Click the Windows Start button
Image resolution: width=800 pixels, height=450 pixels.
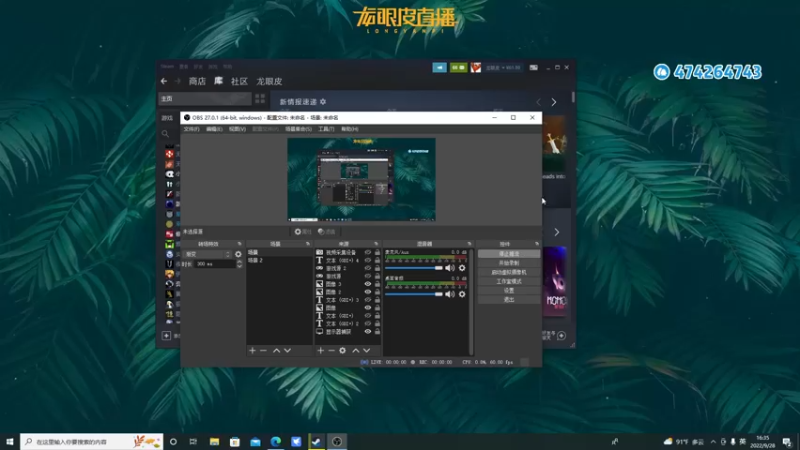tap(9, 441)
